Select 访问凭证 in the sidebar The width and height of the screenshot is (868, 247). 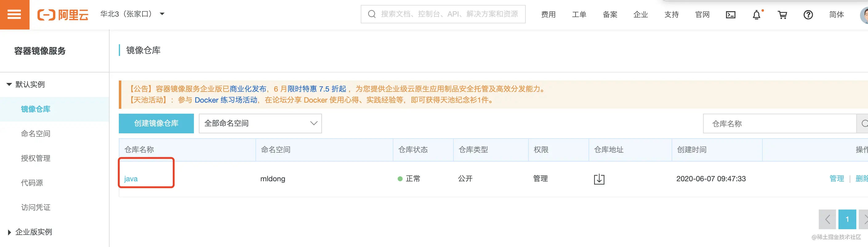35,208
